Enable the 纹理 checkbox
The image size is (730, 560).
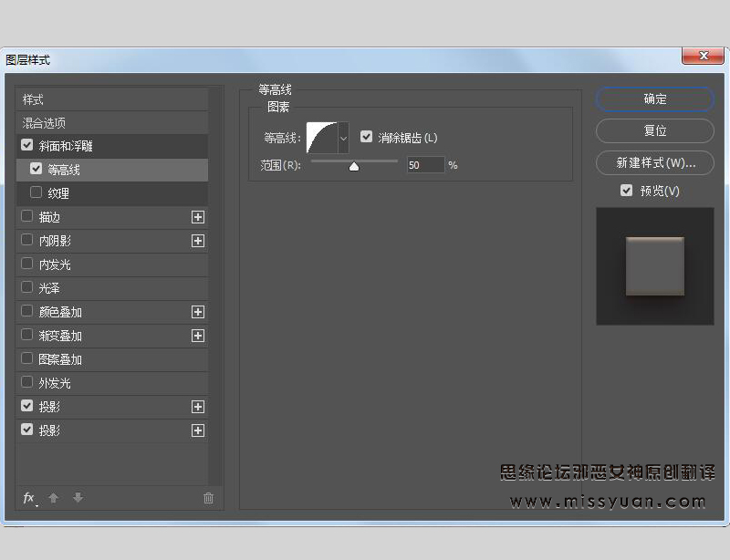click(x=36, y=192)
